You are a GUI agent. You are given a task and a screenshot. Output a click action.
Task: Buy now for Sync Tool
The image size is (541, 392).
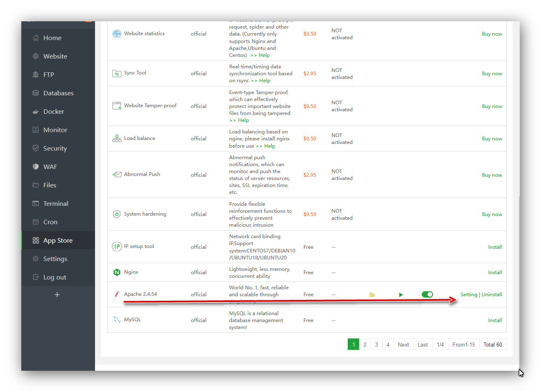click(x=492, y=74)
